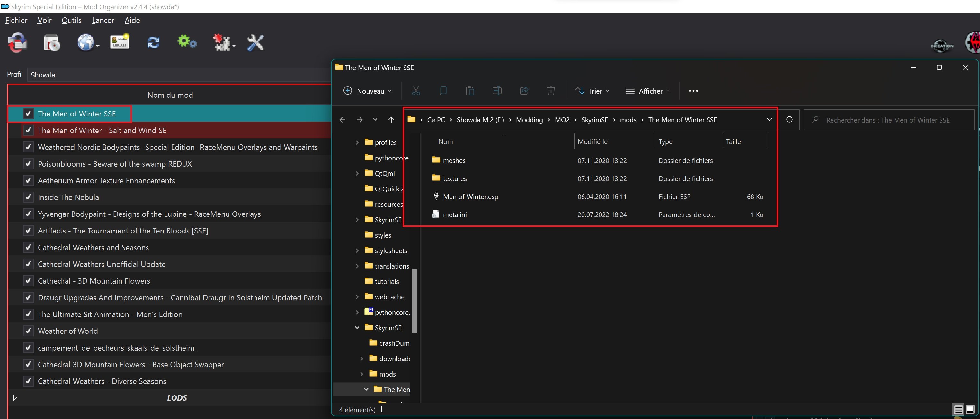Image resolution: width=980 pixels, height=419 pixels.
Task: Disable Weather of World mod checkbox
Action: click(28, 331)
